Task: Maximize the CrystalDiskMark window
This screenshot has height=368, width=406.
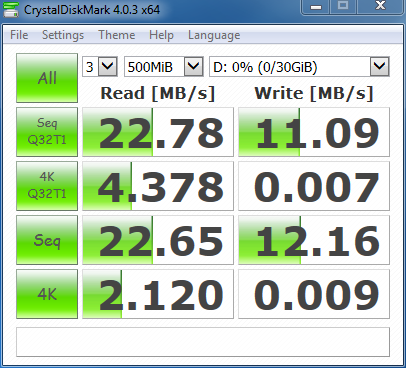Action: pyautogui.click(x=343, y=7)
